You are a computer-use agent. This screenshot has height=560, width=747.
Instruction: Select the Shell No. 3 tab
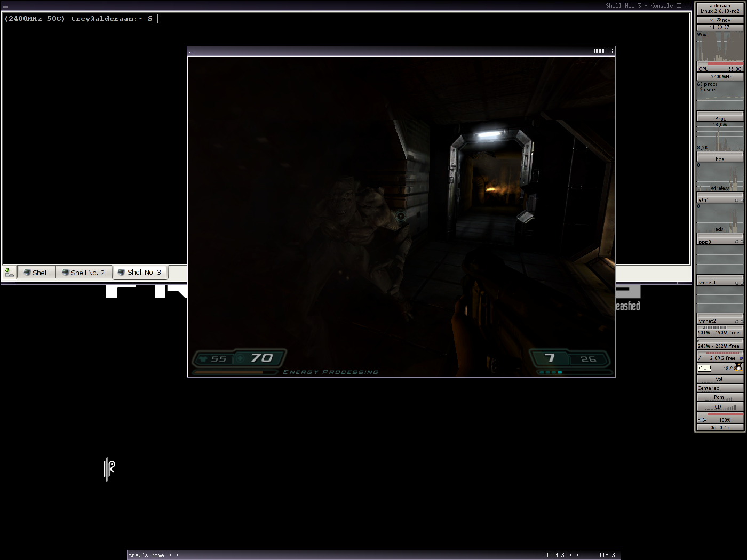click(x=140, y=272)
